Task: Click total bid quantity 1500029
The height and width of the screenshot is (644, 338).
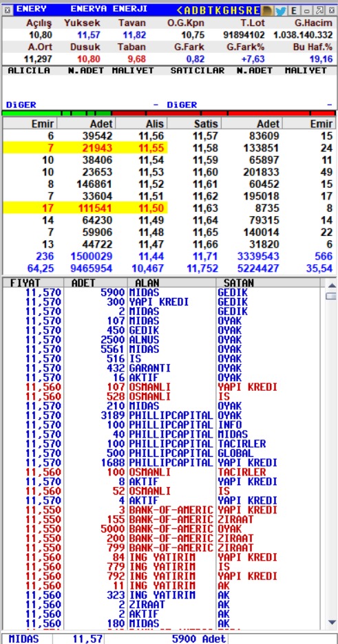Action: (91, 257)
